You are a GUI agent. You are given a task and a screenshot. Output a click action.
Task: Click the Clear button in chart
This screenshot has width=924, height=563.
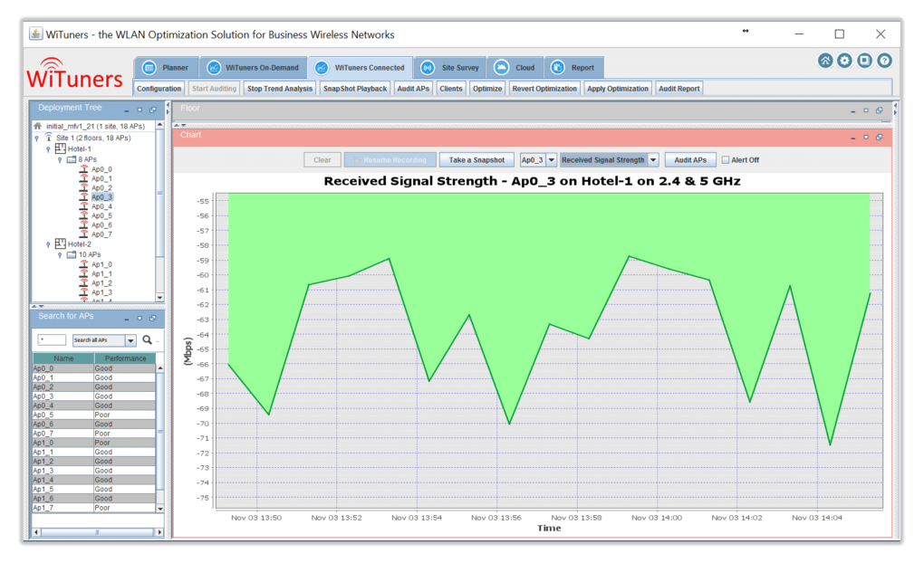pyautogui.click(x=322, y=159)
